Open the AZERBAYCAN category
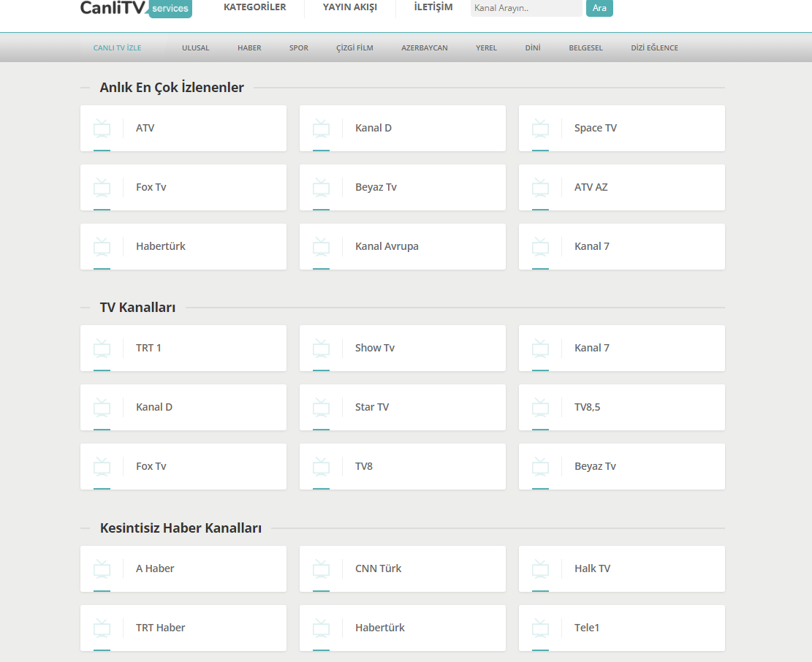This screenshot has width=812, height=662. point(425,47)
